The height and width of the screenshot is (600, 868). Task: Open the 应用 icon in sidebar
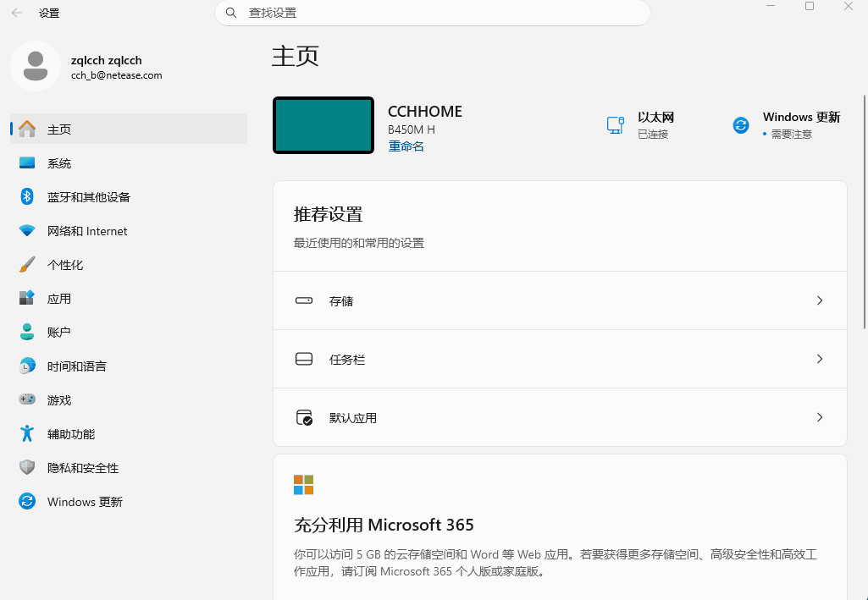[26, 298]
